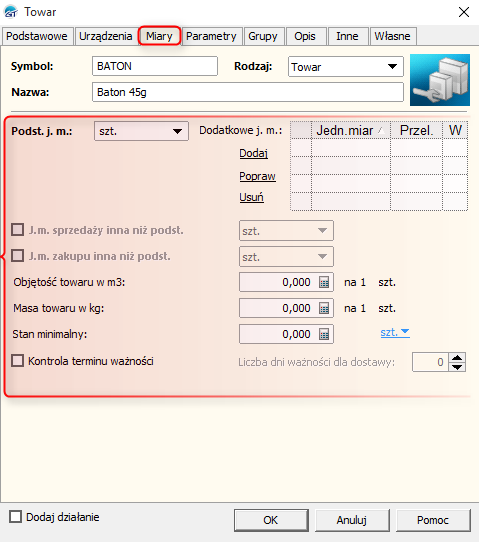Viewport: 479px width, 542px height.
Task: Open calculator for Objętość towaru field
Action: pyautogui.click(x=324, y=282)
